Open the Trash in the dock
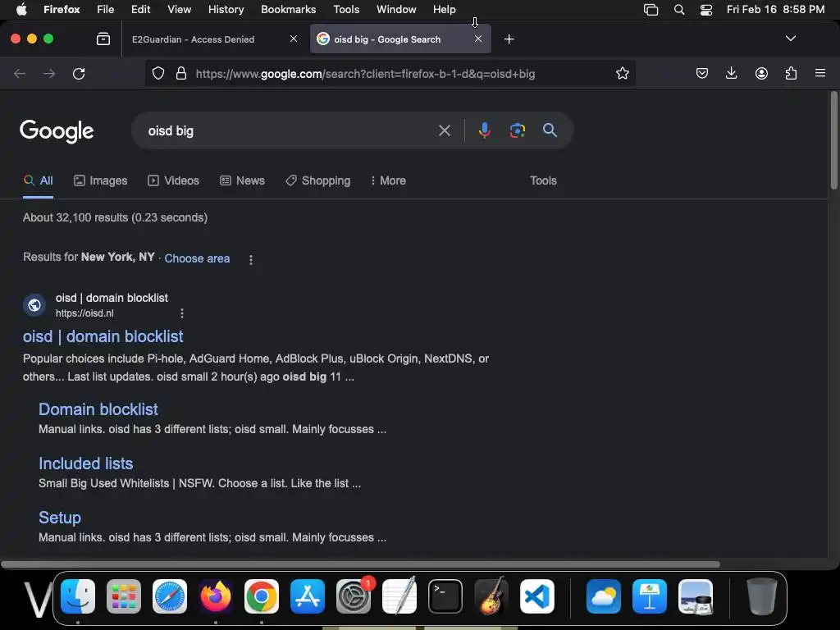 [x=762, y=596]
